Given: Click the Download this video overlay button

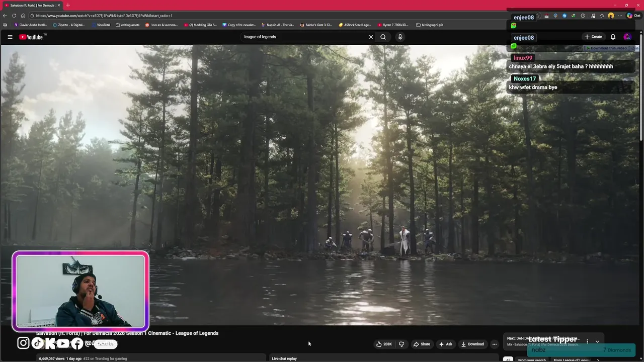Looking at the screenshot, I should pos(608,48).
